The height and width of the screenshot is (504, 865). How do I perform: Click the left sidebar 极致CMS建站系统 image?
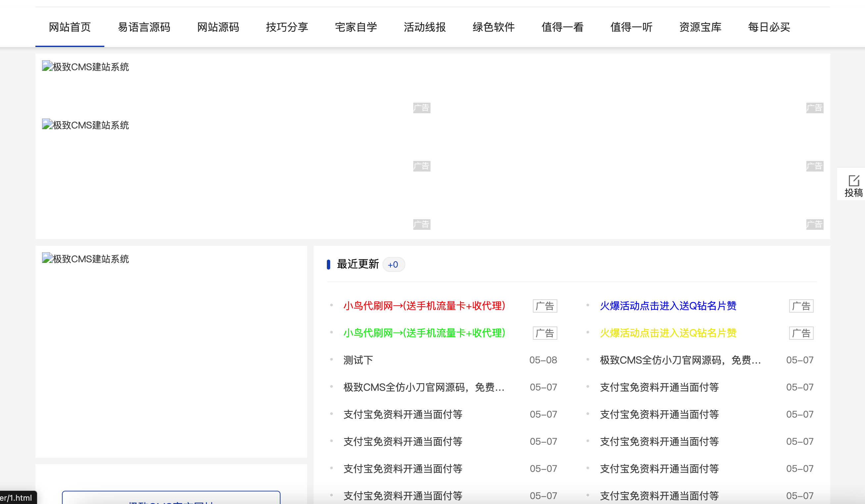pyautogui.click(x=85, y=259)
